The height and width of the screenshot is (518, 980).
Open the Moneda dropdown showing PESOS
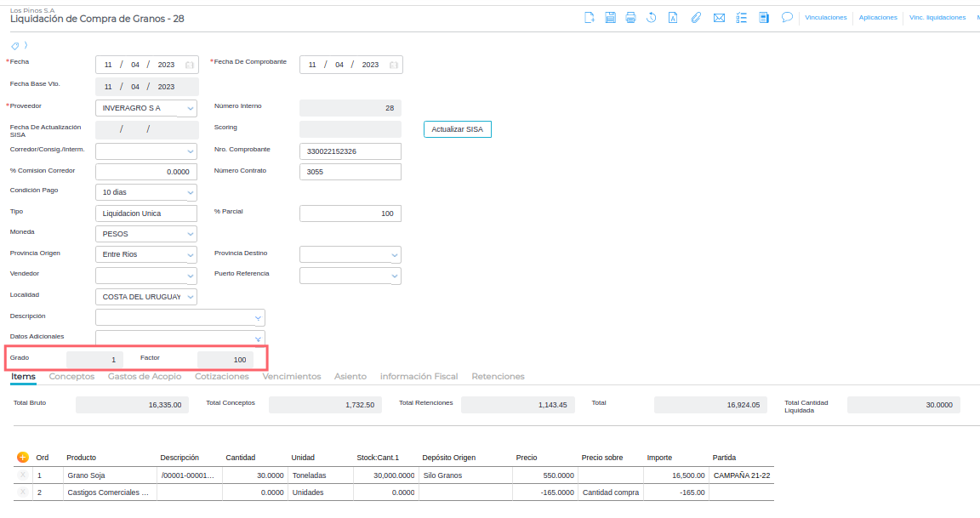click(190, 234)
